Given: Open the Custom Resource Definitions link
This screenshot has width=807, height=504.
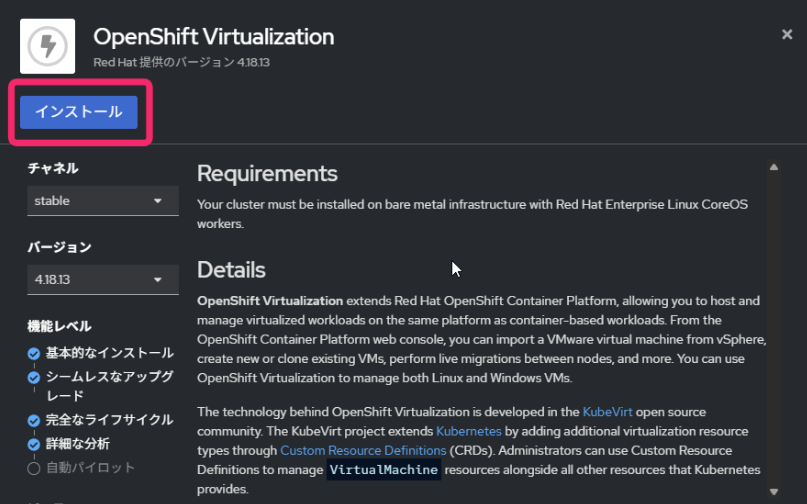Looking at the screenshot, I should (x=349, y=450).
